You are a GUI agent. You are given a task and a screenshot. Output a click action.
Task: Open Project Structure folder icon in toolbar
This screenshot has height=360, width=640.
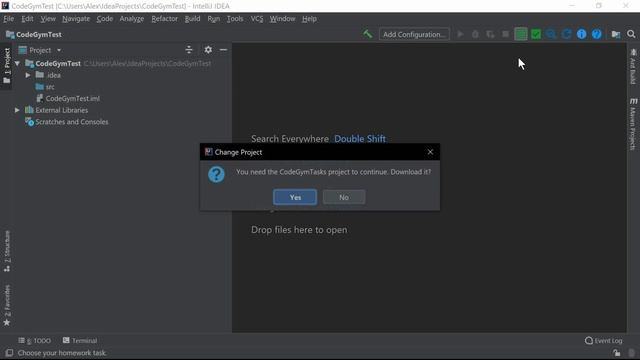[x=616, y=34]
